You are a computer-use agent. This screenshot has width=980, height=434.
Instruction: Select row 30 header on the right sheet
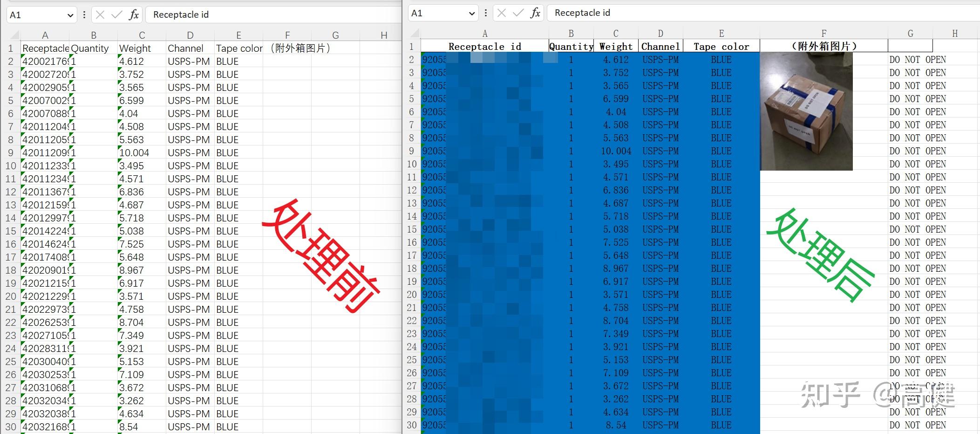pos(411,425)
